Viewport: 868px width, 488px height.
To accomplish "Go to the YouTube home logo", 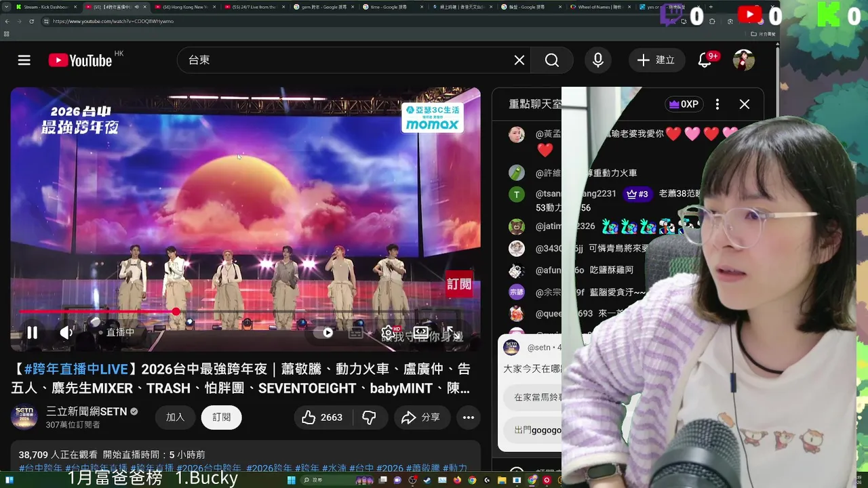I will point(80,60).
